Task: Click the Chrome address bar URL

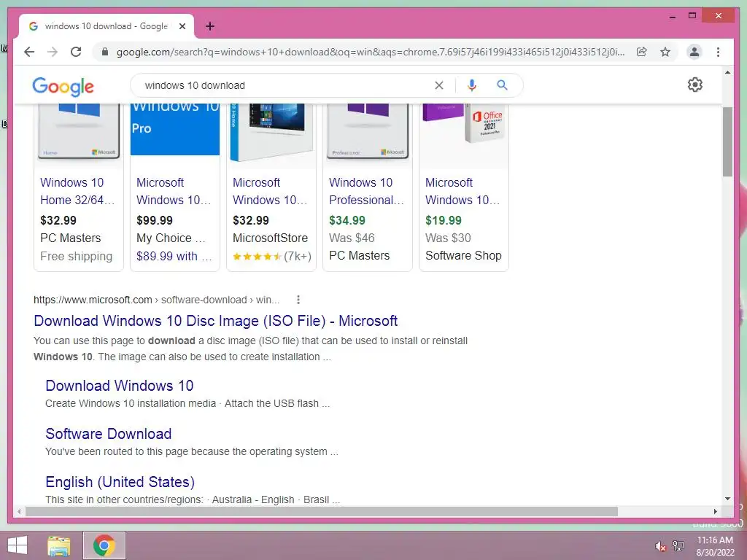Action: point(370,52)
